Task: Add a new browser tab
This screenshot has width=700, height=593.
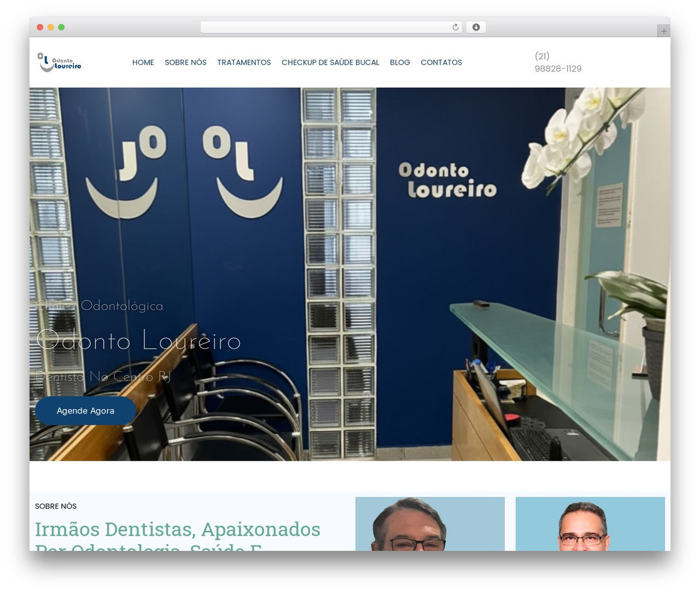Action: point(663,31)
